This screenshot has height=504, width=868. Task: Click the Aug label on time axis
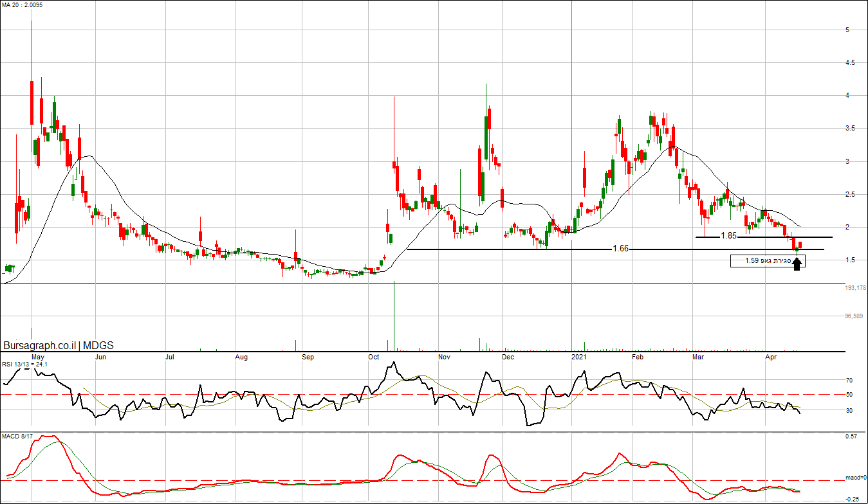[x=241, y=356]
